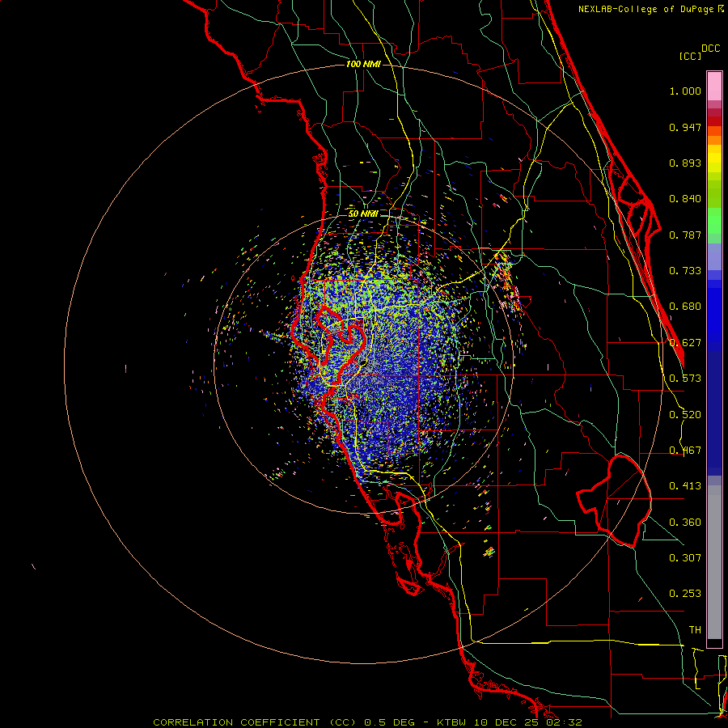The width and height of the screenshot is (728, 728).
Task: Click the 50 NMI range ring label
Action: (x=363, y=214)
